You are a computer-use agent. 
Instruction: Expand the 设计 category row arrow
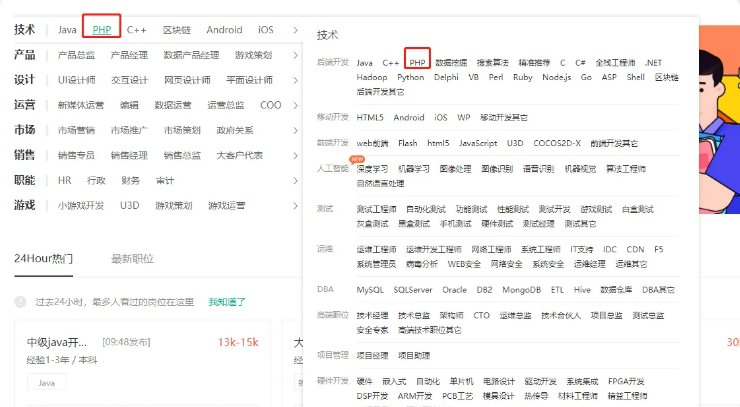tap(295, 80)
